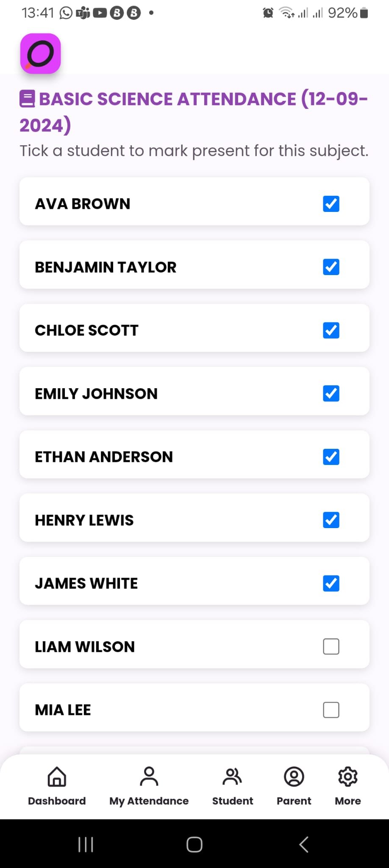
Task: Uncheck James White's attendance checkbox
Action: (331, 583)
